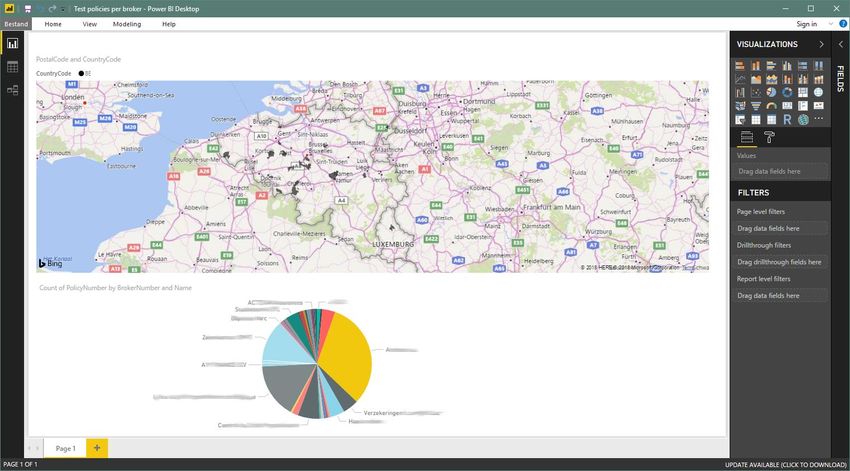This screenshot has width=850, height=471.
Task: Click the BE legend marker on map
Action: pos(81,73)
